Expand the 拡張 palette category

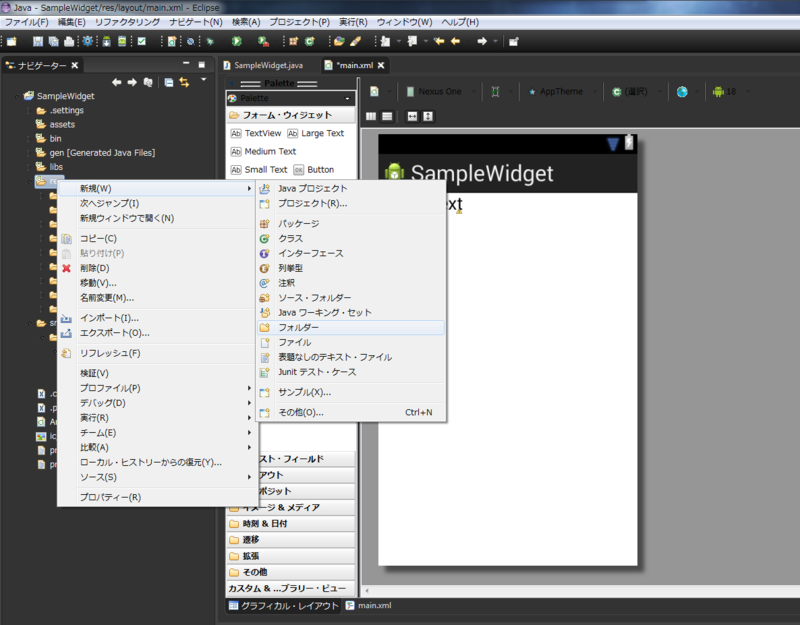pyautogui.click(x=290, y=556)
